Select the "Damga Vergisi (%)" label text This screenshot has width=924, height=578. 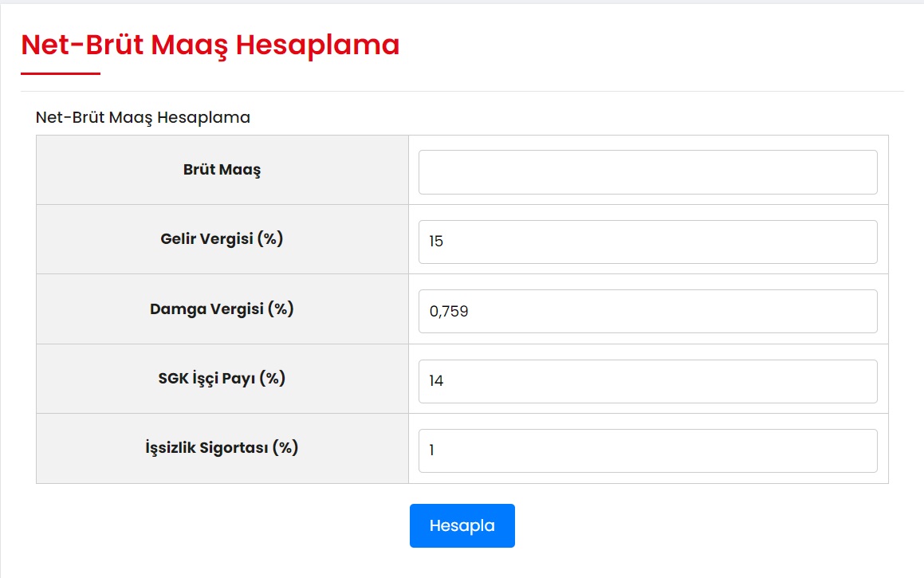[x=222, y=309]
